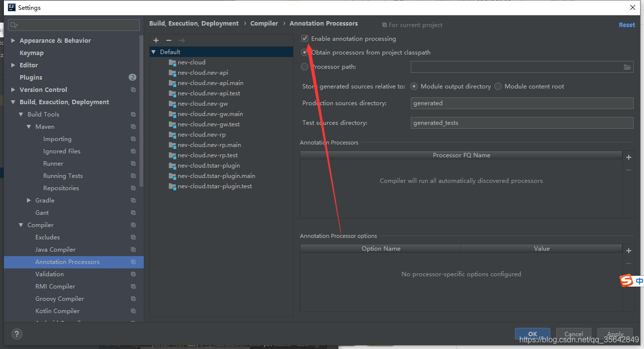The width and height of the screenshot is (644, 349).
Task: Open Maven Importing settings
Action: click(x=57, y=139)
